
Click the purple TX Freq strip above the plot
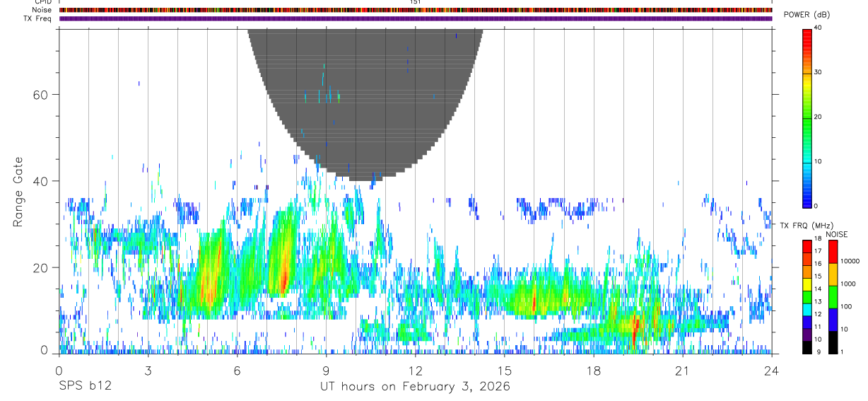(416, 18)
